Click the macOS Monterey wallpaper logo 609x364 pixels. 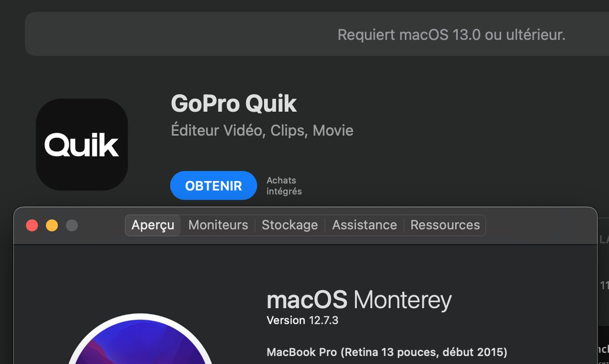tap(140, 339)
